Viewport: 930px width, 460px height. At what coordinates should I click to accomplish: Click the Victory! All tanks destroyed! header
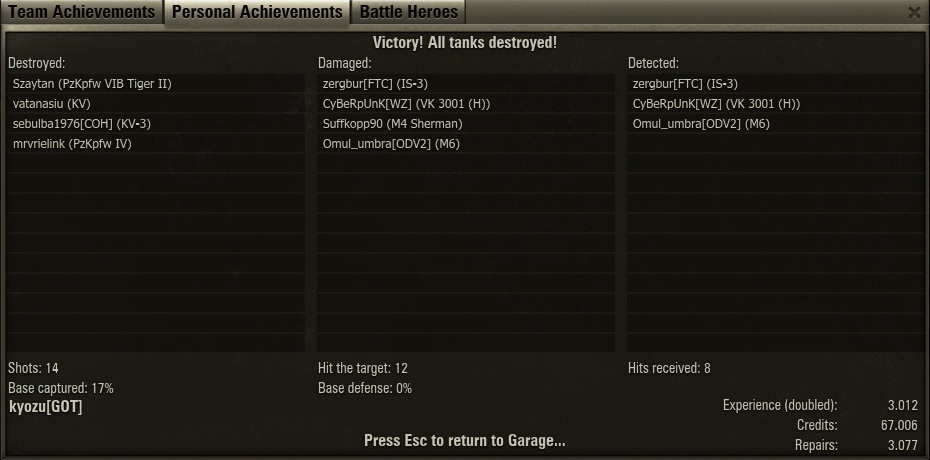click(465, 43)
